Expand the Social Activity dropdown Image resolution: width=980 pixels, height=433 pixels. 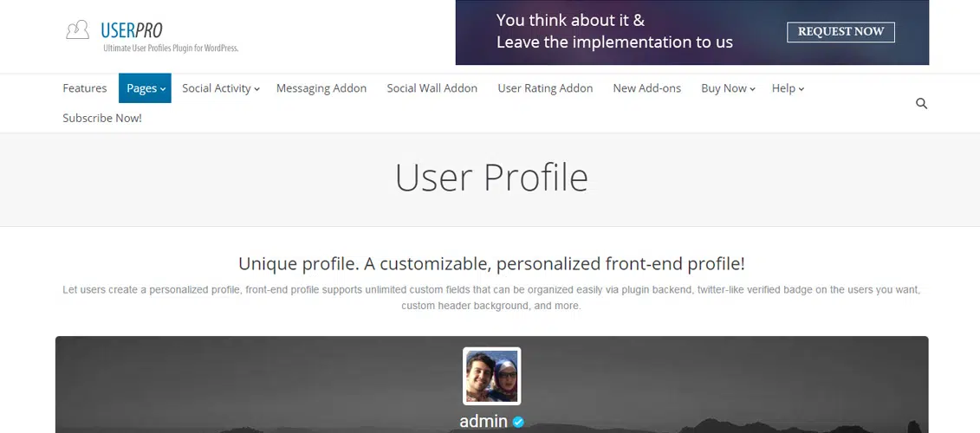click(220, 88)
